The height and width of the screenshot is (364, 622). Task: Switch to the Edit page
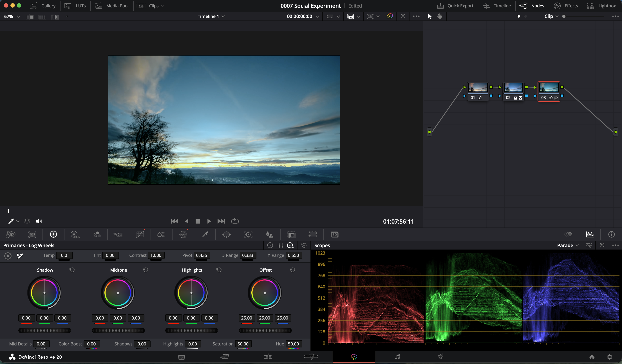point(268,357)
